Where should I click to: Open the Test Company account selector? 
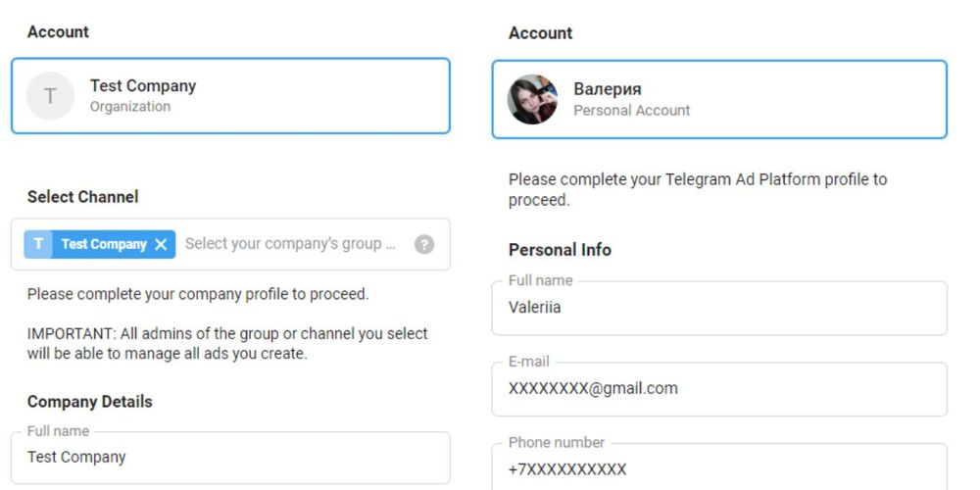point(230,96)
